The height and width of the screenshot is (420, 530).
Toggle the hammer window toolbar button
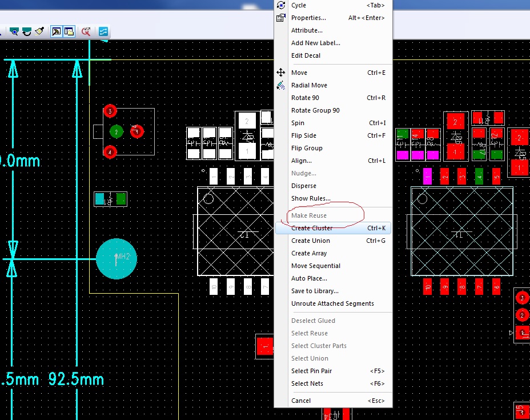57,31
